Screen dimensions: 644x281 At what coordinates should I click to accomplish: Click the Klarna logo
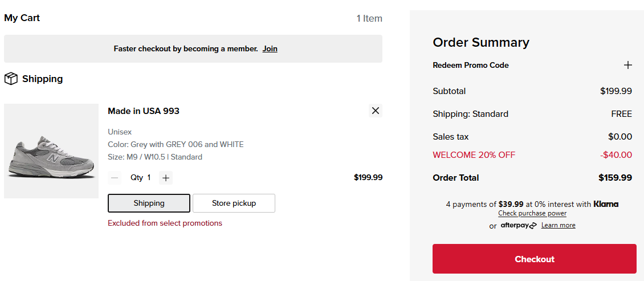606,204
